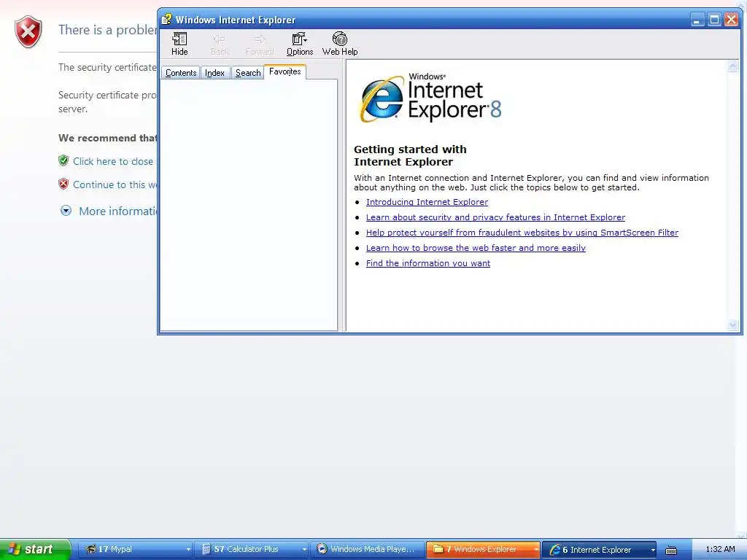Expand the Mypal taskbar group dropdown

pos(188,550)
